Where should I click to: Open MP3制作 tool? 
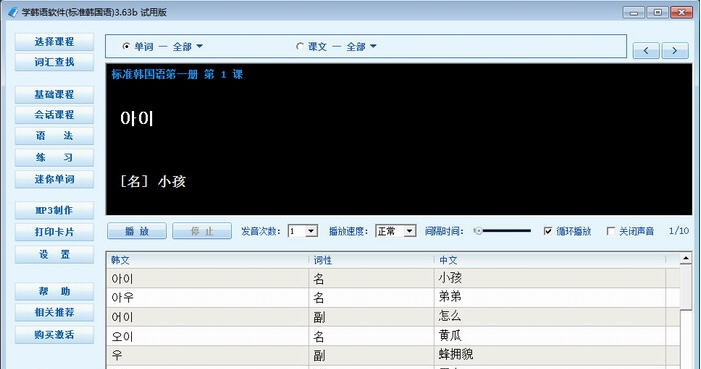click(54, 210)
